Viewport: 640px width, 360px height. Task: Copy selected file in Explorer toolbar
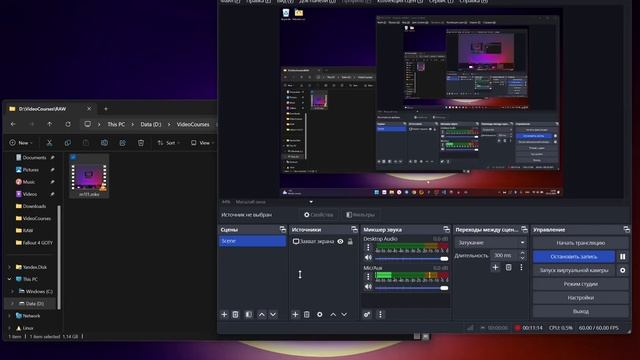pos(68,142)
